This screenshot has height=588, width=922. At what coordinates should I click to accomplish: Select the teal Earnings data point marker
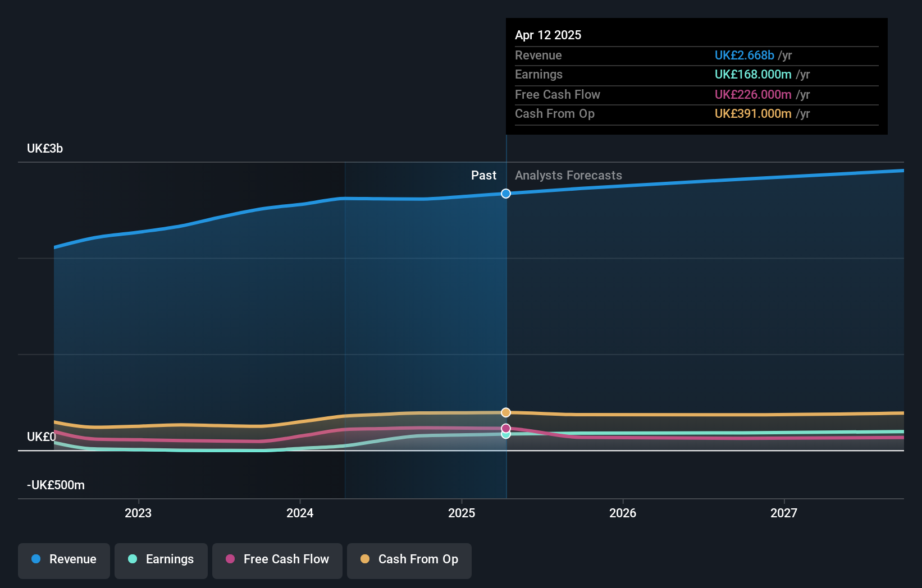(506, 434)
